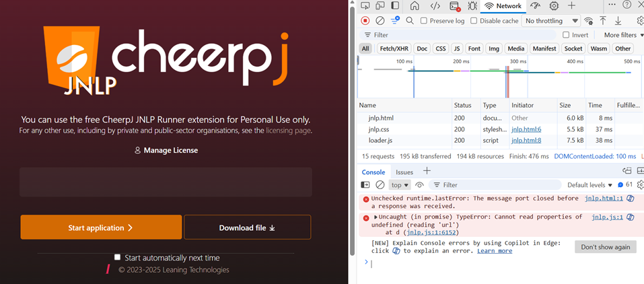Check Start automatically next time checkbox

tap(118, 257)
